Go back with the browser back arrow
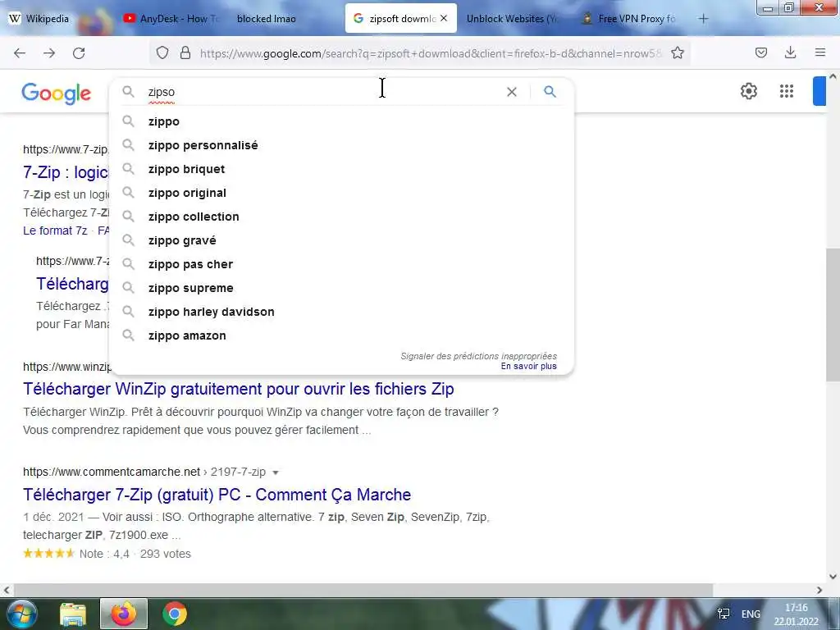 coord(20,53)
